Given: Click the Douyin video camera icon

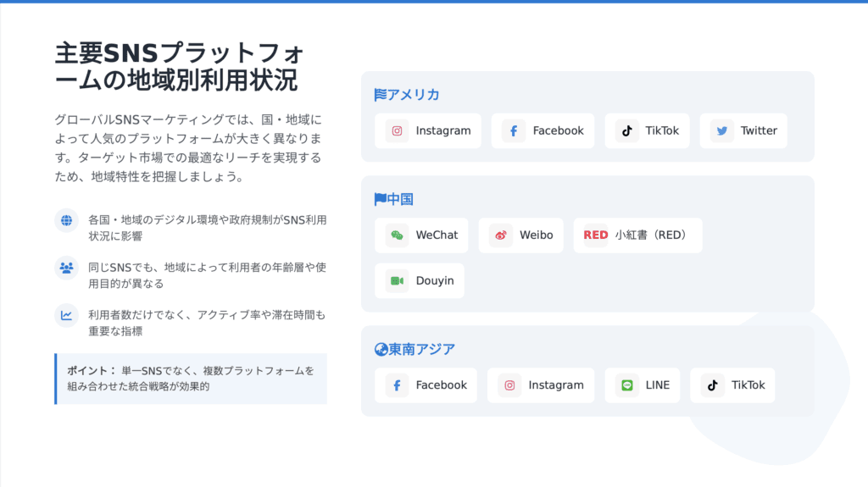Looking at the screenshot, I should (397, 281).
